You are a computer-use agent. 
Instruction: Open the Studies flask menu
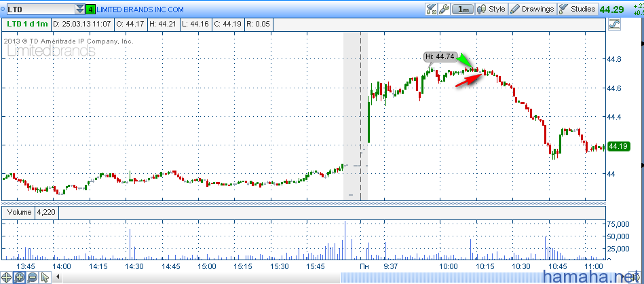tap(577, 9)
